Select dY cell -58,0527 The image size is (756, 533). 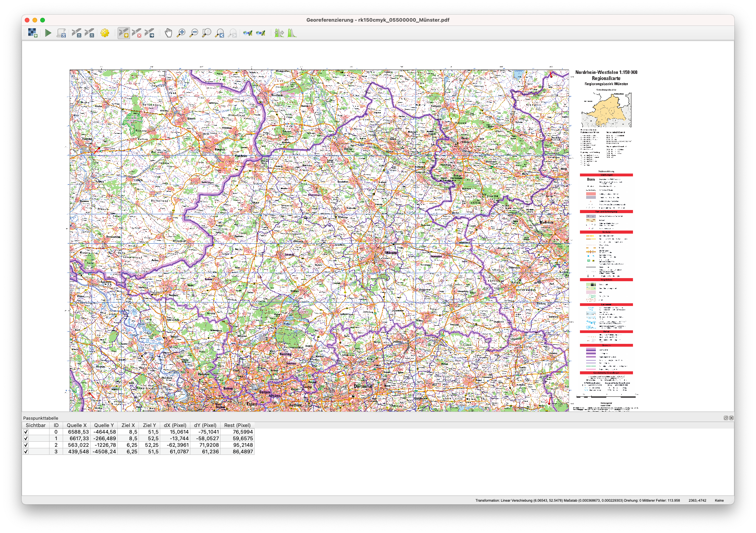(205, 438)
